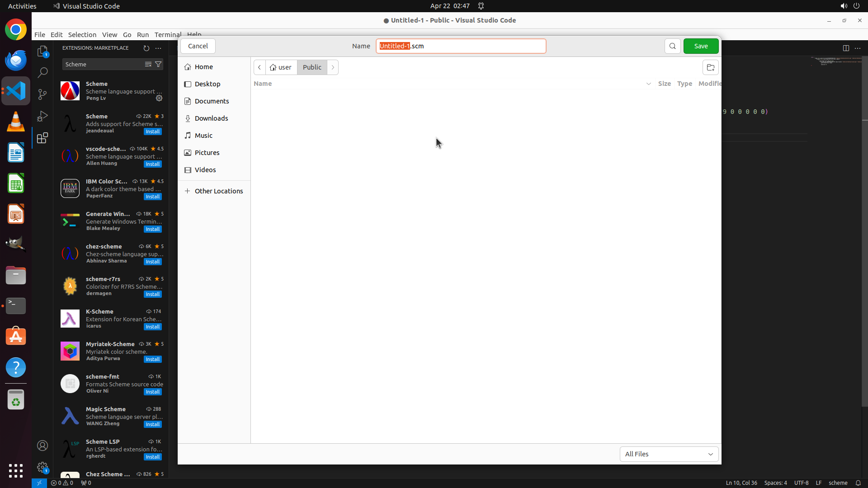Toggle split editor layout icon
868x488 pixels.
(x=846, y=48)
